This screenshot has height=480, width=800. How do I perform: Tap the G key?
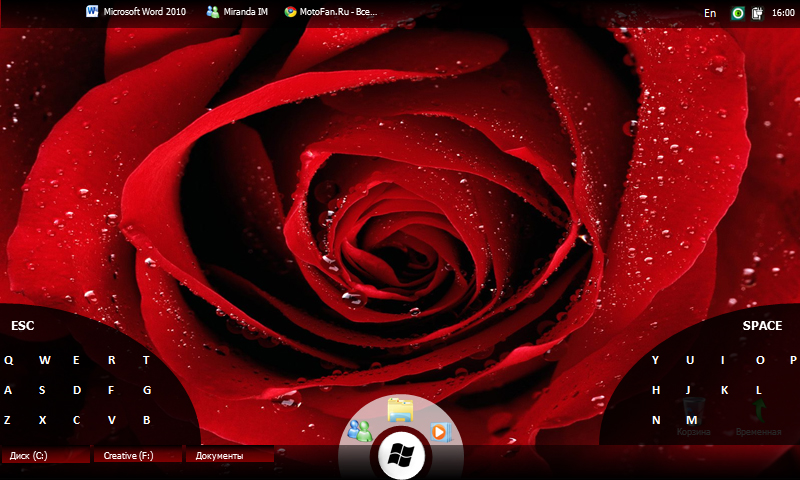pos(147,390)
